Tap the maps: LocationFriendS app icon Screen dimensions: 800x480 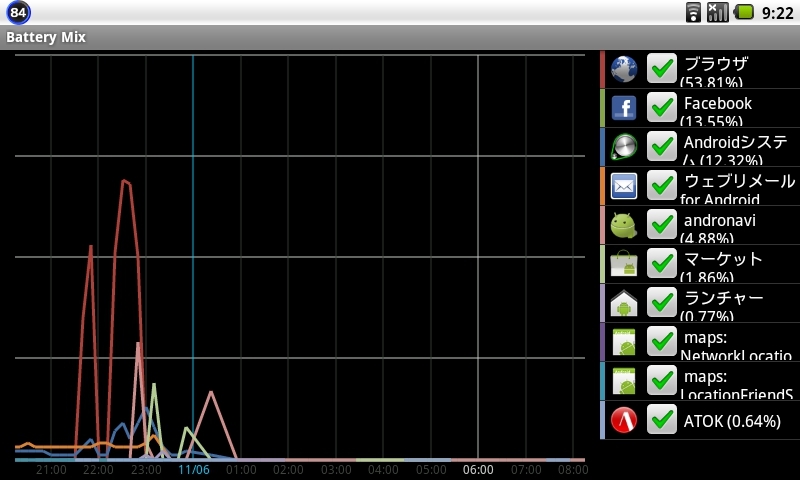623,381
